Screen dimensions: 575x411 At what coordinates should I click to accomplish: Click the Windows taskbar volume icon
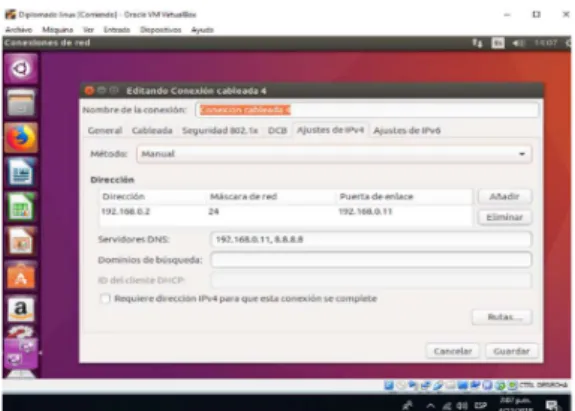462,406
